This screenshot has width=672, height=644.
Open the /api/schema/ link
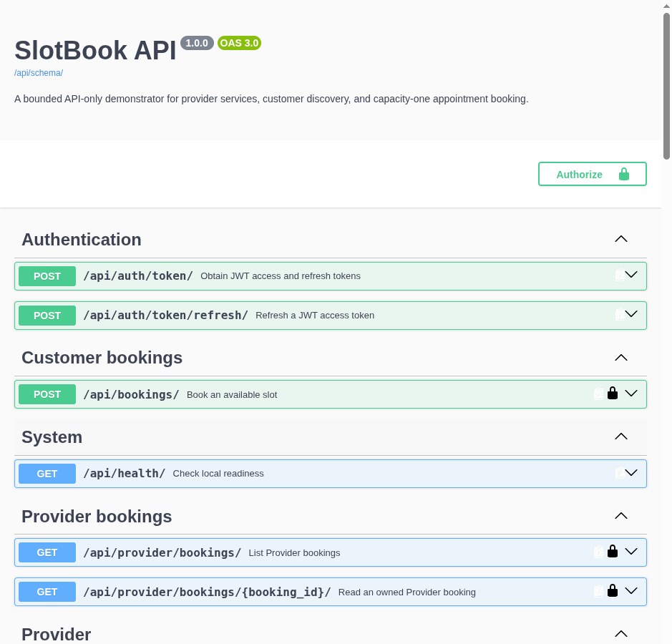[39, 73]
